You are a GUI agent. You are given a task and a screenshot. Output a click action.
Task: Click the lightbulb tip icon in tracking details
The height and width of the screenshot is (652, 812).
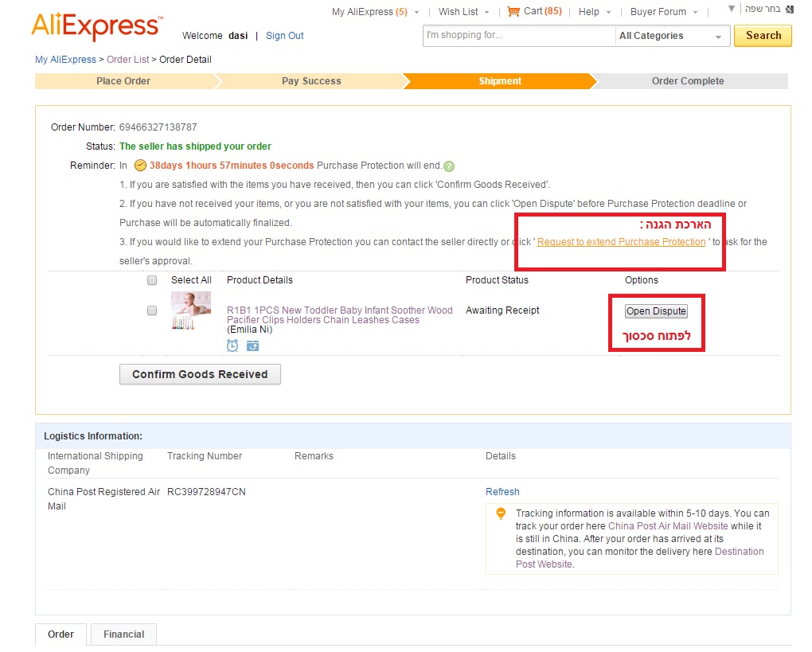coord(501,513)
